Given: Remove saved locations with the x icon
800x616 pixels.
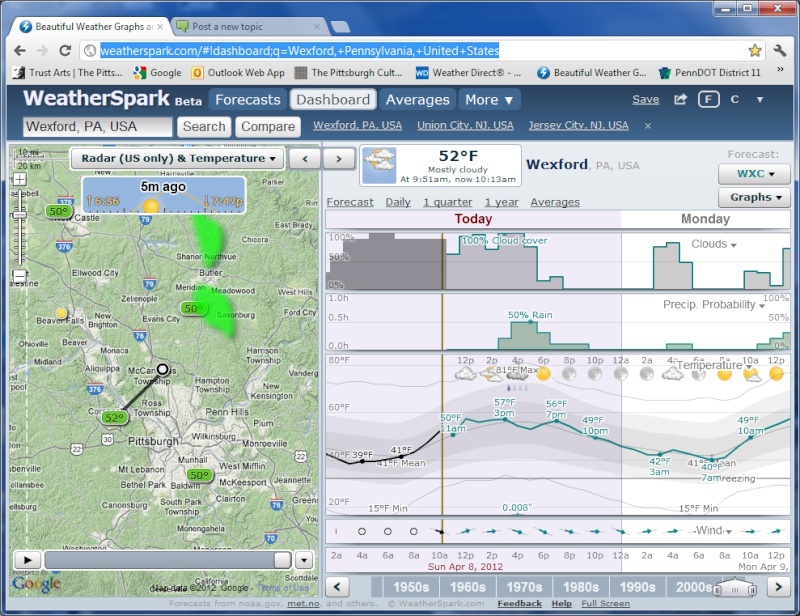Looking at the screenshot, I should point(647,126).
